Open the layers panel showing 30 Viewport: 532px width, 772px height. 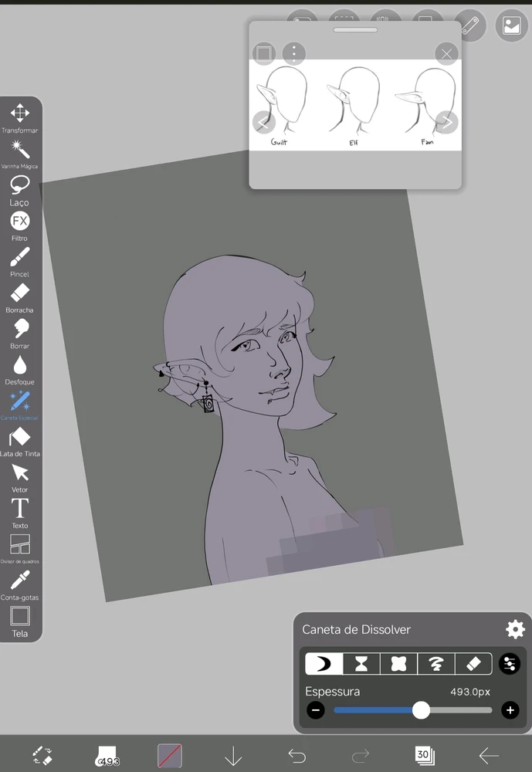point(424,755)
